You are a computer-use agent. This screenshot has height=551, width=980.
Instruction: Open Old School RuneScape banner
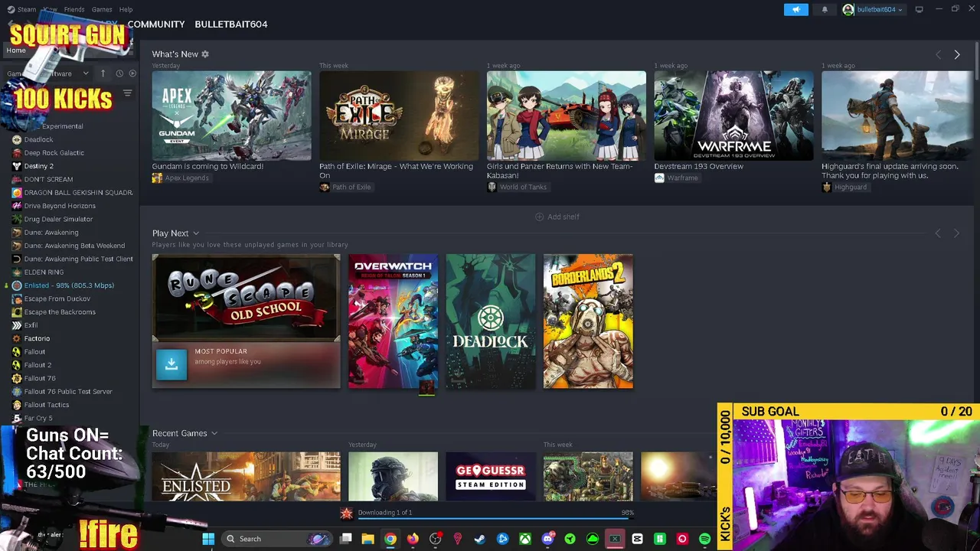point(246,298)
